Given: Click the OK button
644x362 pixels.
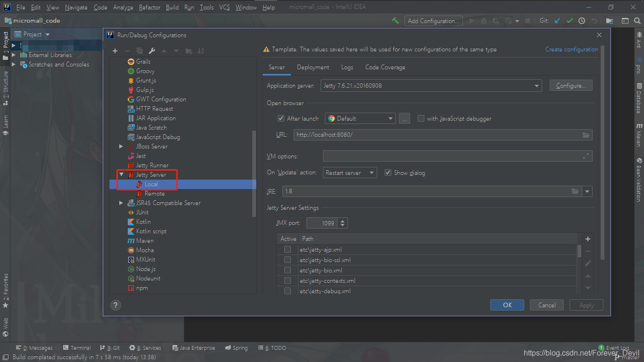Looking at the screenshot, I should [507, 305].
